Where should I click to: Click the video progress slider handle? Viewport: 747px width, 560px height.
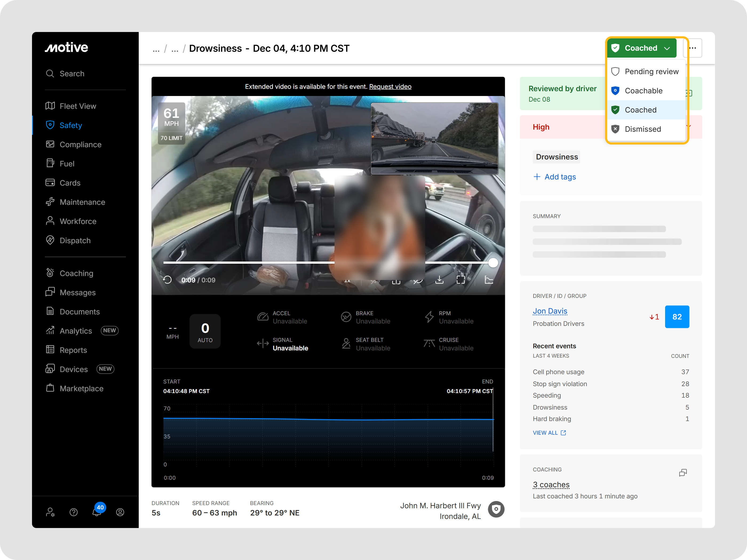(x=493, y=263)
